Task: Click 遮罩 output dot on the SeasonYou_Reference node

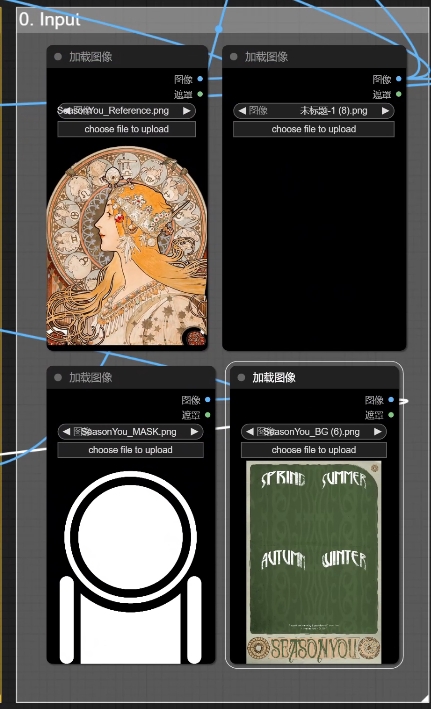Action: coord(200,94)
